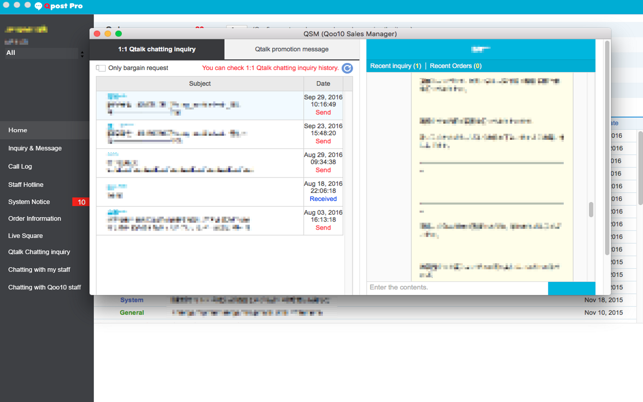Click the General notice row from Nov 10, 2015
The height and width of the screenshot is (402, 643).
click(x=365, y=313)
